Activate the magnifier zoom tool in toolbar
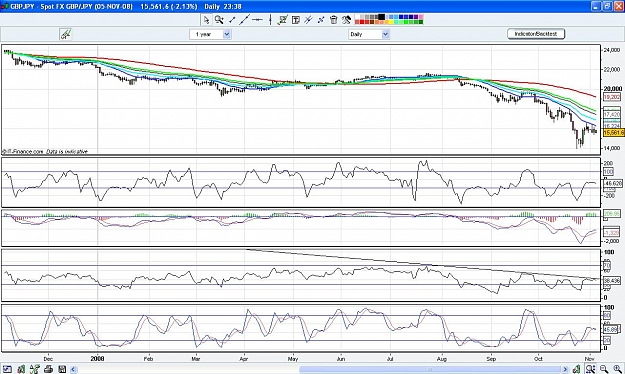This screenshot has height=374, width=625. point(219,20)
